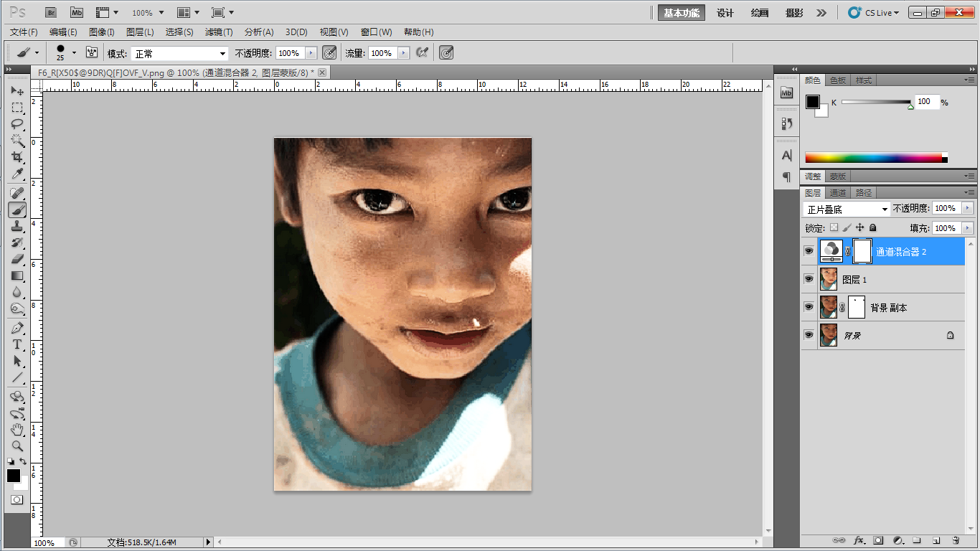
Task: Click the delete layer trash icon
Action: (x=956, y=540)
